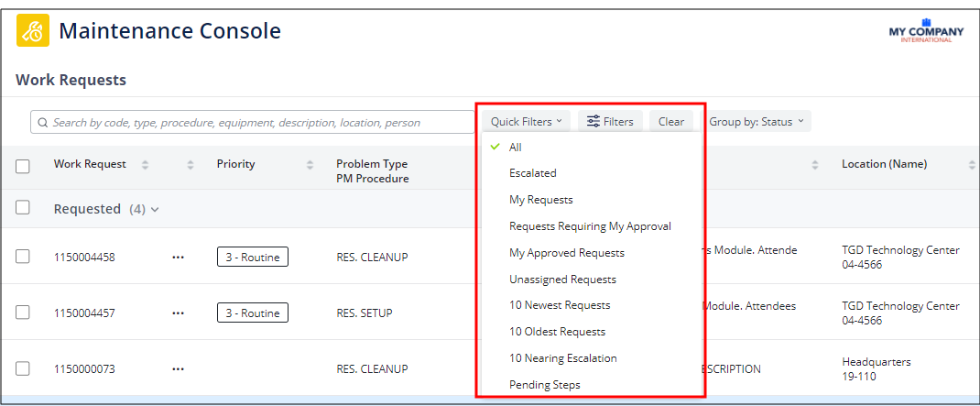980x406 pixels.
Task: Open the three-dot menu for request 1150000073
Action: [x=178, y=369]
